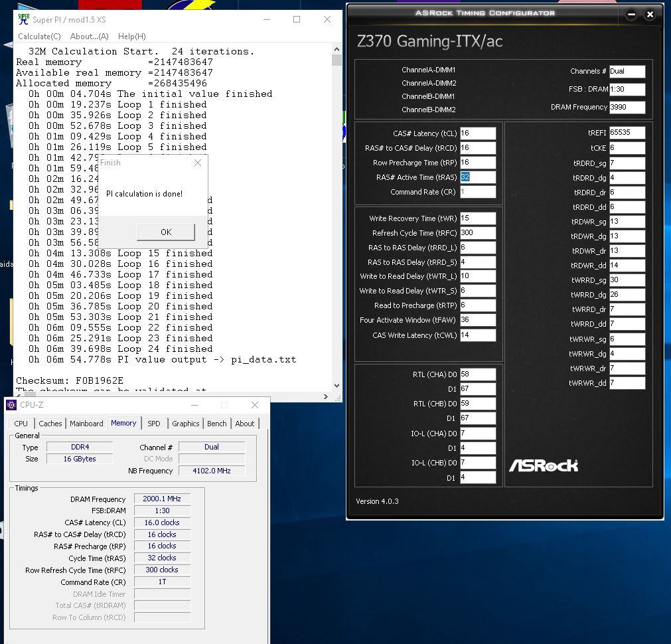Screen dimensions: 671x644
Task: Switch to the Mainboard tab in CPU-Z
Action: tap(86, 424)
